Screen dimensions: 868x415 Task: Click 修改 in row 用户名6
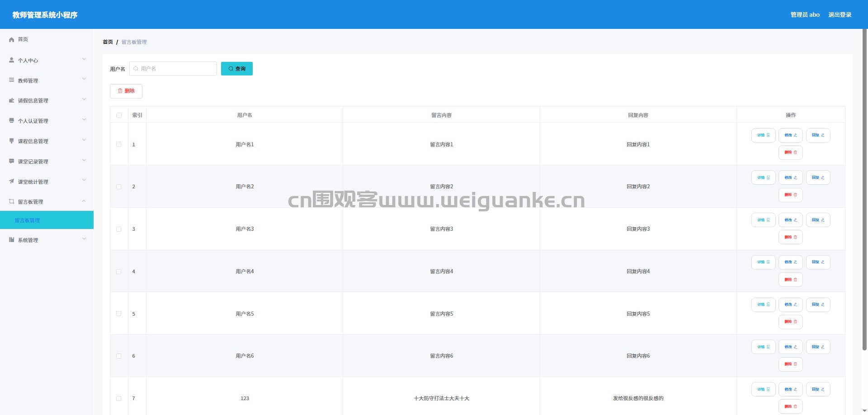[790, 347]
